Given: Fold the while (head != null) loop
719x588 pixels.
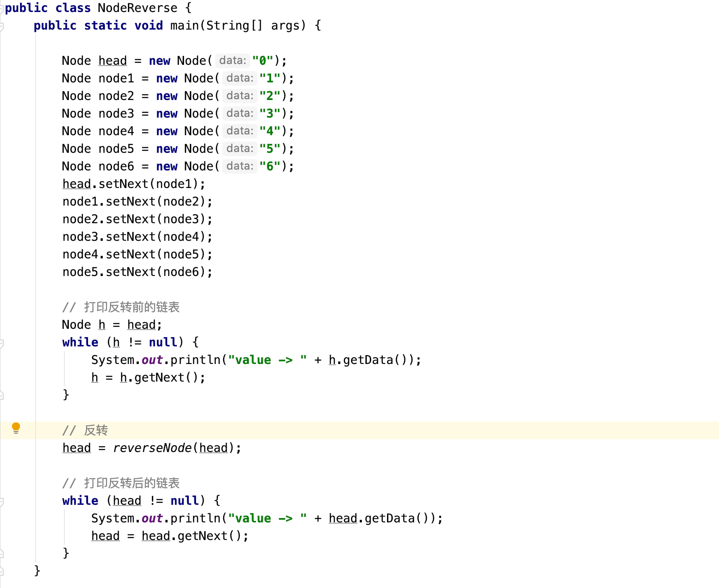Looking at the screenshot, I should 2,501.
